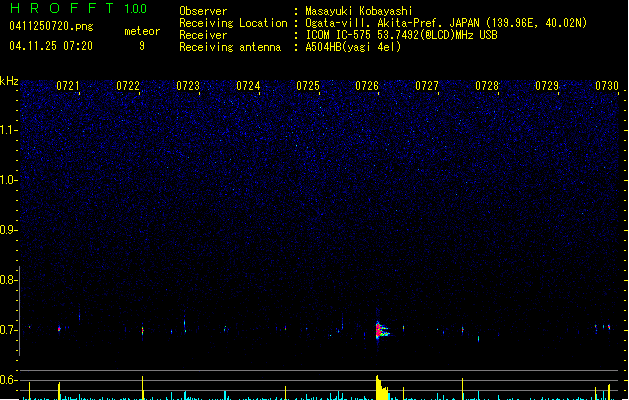The height and width of the screenshot is (400, 629).
Task: Click the 0.8 kHz axis label
Action: [x=8, y=280]
